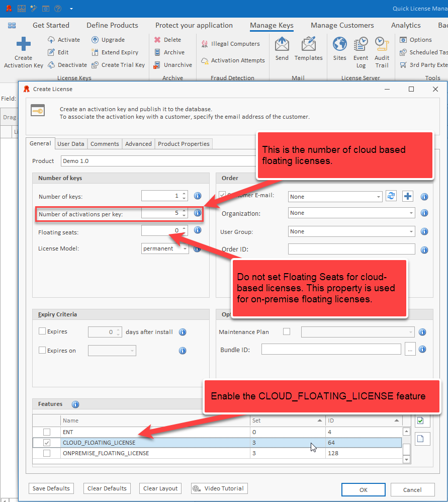Show info for Number of keys
This screenshot has width=448, height=502.
click(198, 196)
